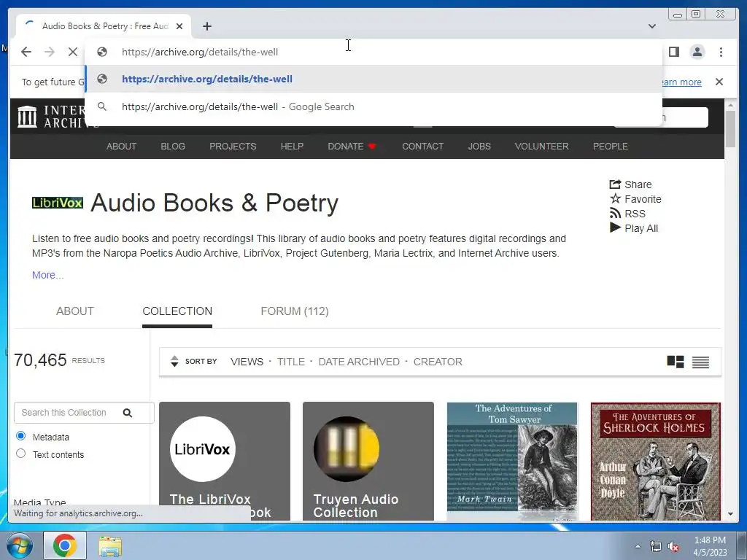
Task: Open HELP in the nav bar
Action: click(x=292, y=146)
